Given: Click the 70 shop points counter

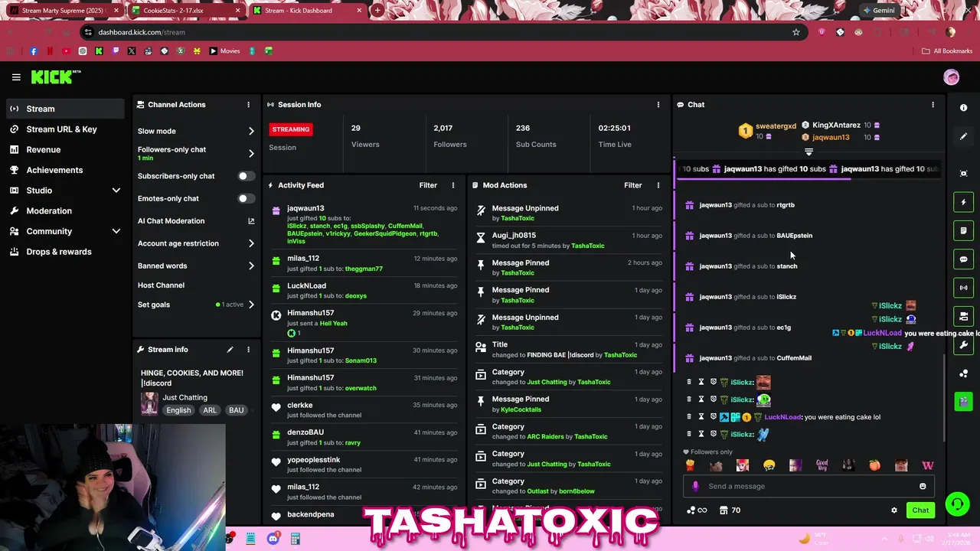Looking at the screenshot, I should [730, 510].
